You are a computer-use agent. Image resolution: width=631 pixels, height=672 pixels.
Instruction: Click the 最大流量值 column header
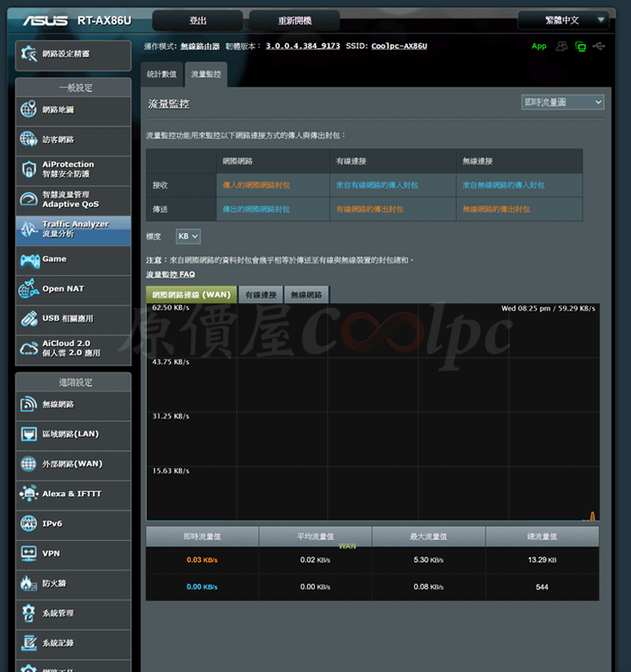(x=428, y=536)
